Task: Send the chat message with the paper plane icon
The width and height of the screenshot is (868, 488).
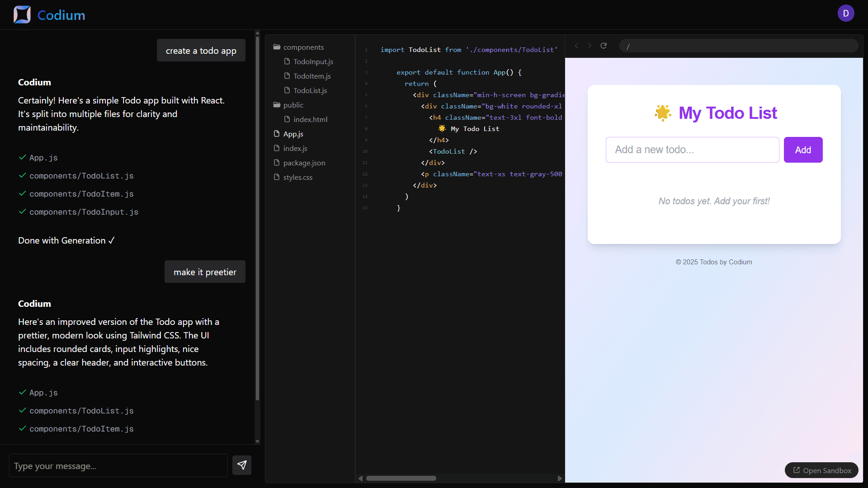Action: click(x=242, y=465)
